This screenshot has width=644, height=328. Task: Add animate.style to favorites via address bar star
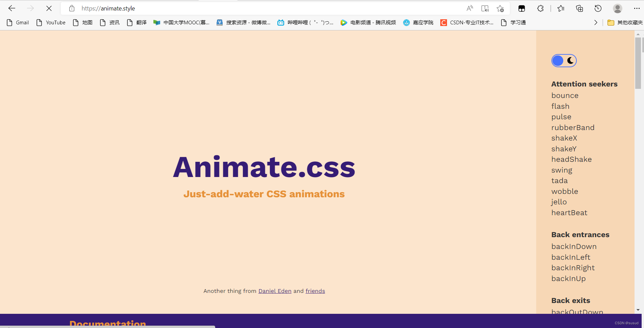500,8
